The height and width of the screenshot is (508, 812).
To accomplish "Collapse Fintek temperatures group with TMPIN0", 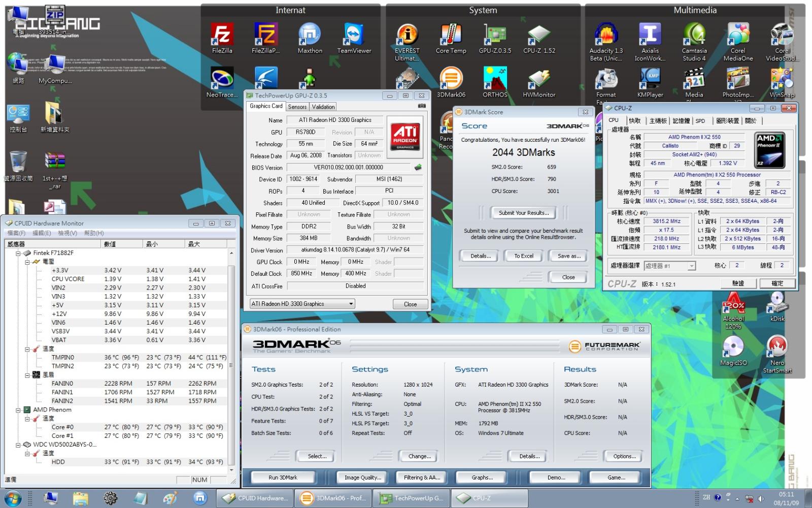I will pyautogui.click(x=27, y=349).
